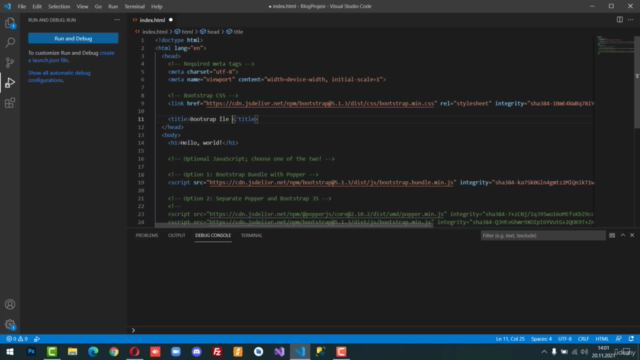Open Google Chrome from the taskbar
The image size is (640, 360).
click(x=114, y=351)
